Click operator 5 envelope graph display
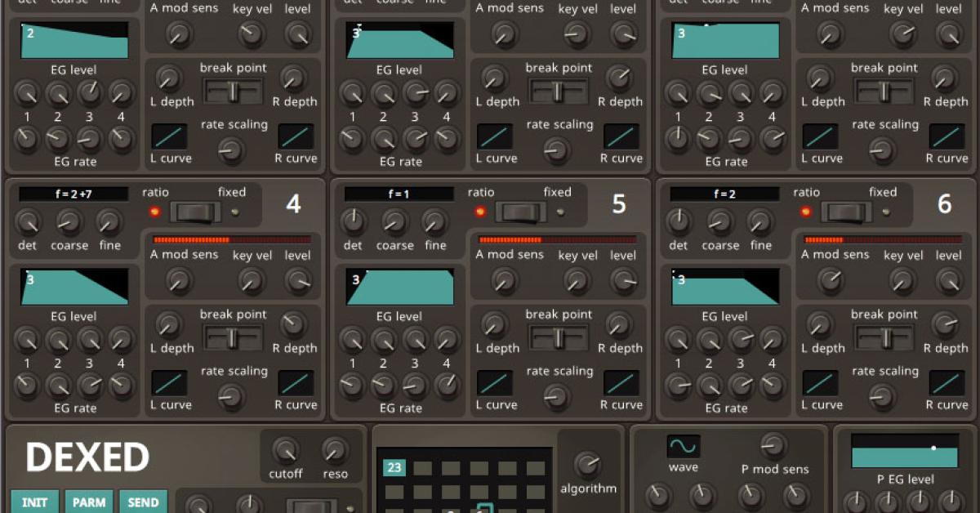 400,286
